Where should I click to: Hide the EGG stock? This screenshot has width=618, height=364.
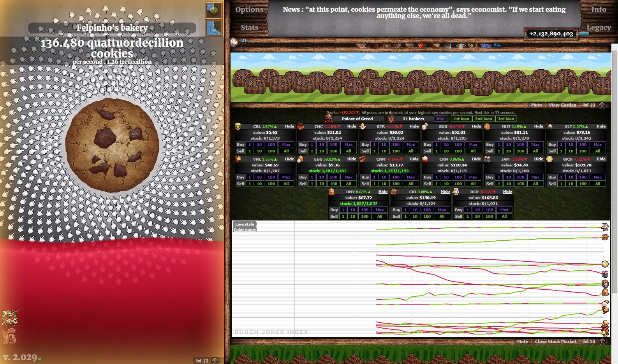coord(352,159)
